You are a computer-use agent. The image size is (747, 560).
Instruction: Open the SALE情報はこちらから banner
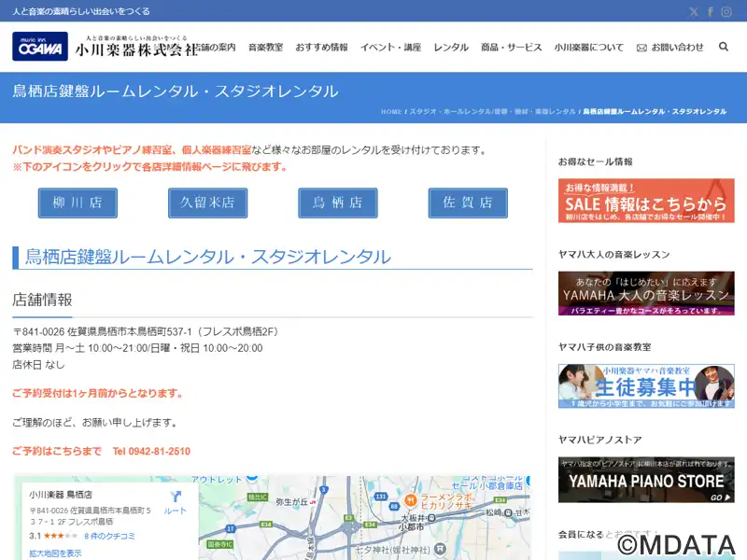(x=646, y=201)
